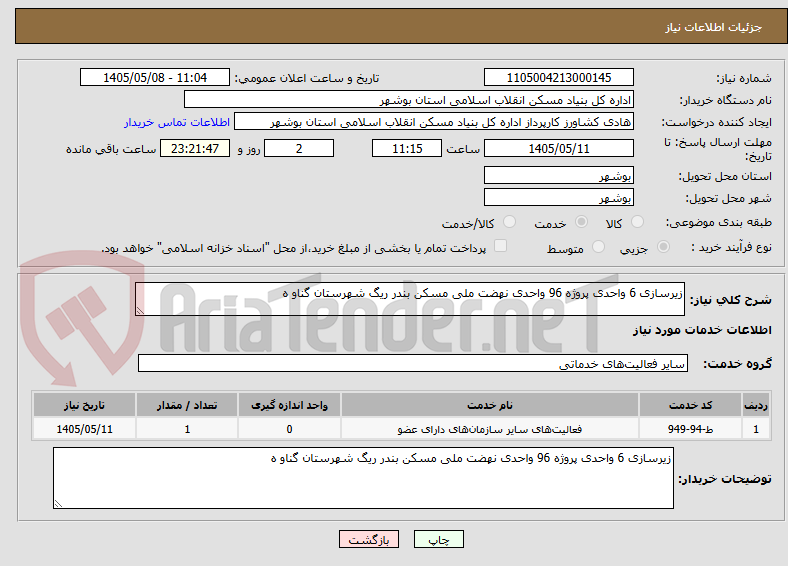
Task: Click the بازگشت (back) button
Action: (x=369, y=539)
